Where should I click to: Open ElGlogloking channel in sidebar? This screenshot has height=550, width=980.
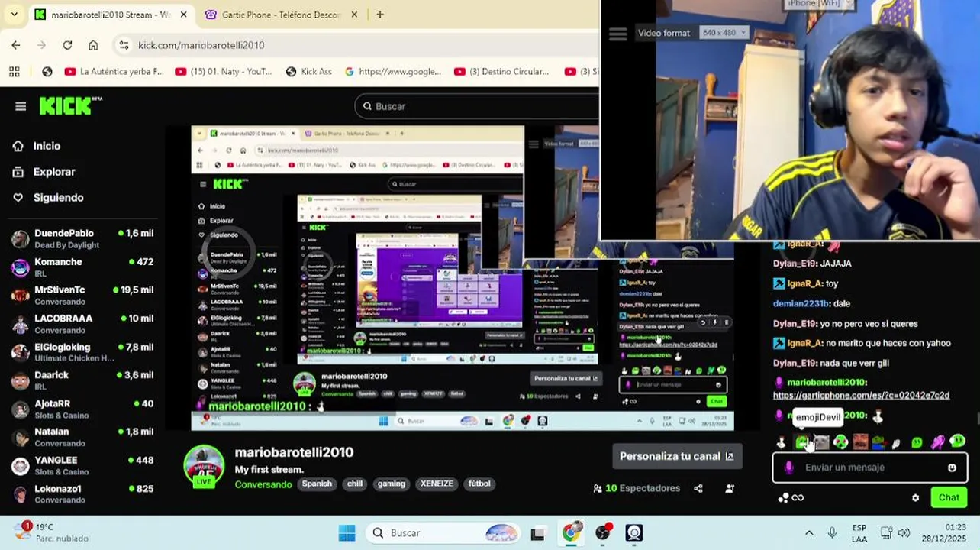pyautogui.click(x=82, y=352)
